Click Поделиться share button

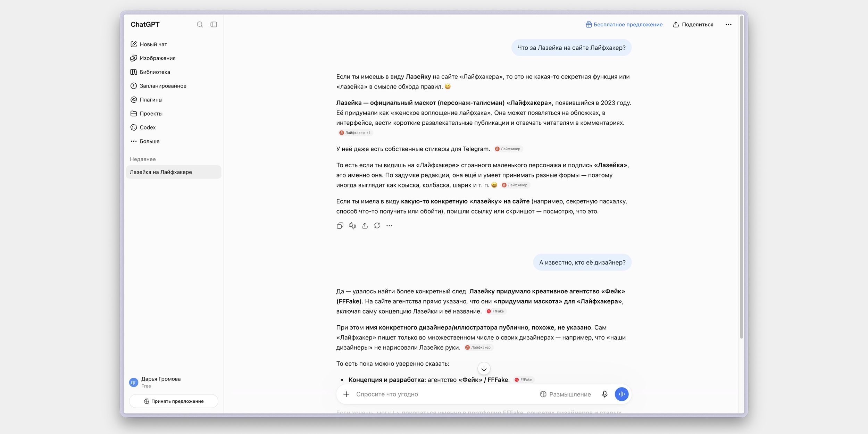[693, 24]
